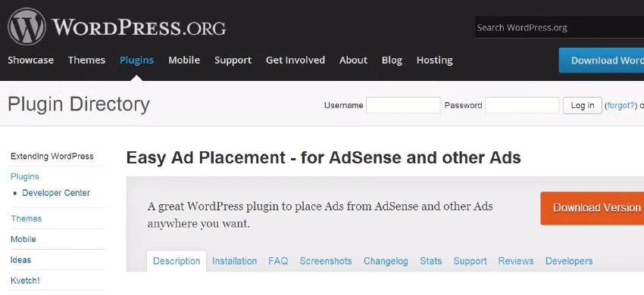Open the Support tab under the plugin
The image size is (644, 295).
point(470,261)
